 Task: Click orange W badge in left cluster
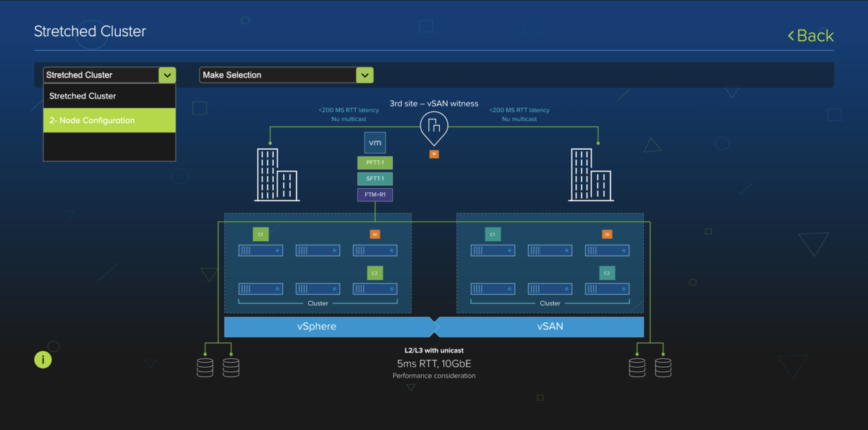[x=375, y=234]
